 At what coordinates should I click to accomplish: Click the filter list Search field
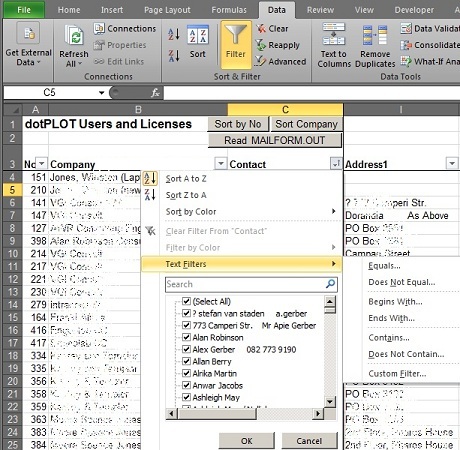[x=251, y=284]
